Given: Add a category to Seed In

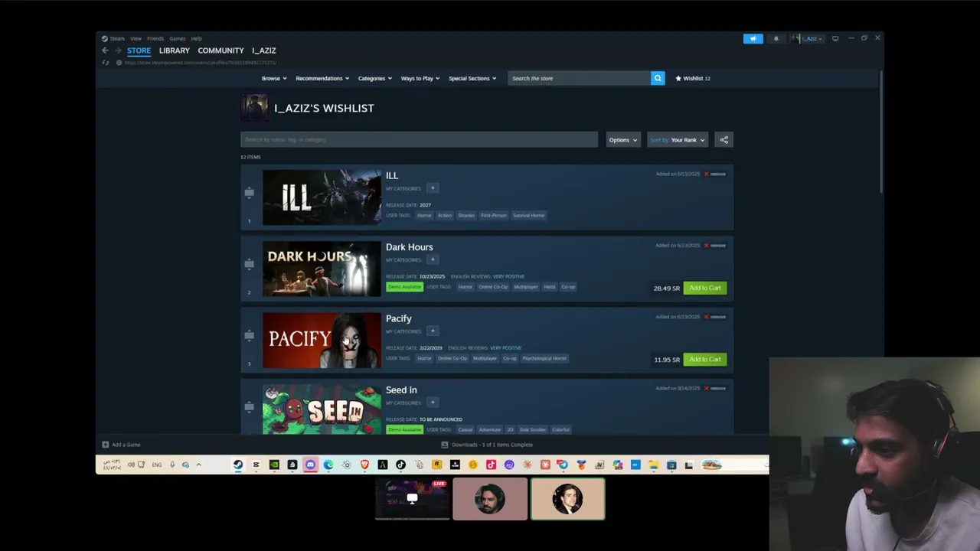Looking at the screenshot, I should (x=432, y=403).
